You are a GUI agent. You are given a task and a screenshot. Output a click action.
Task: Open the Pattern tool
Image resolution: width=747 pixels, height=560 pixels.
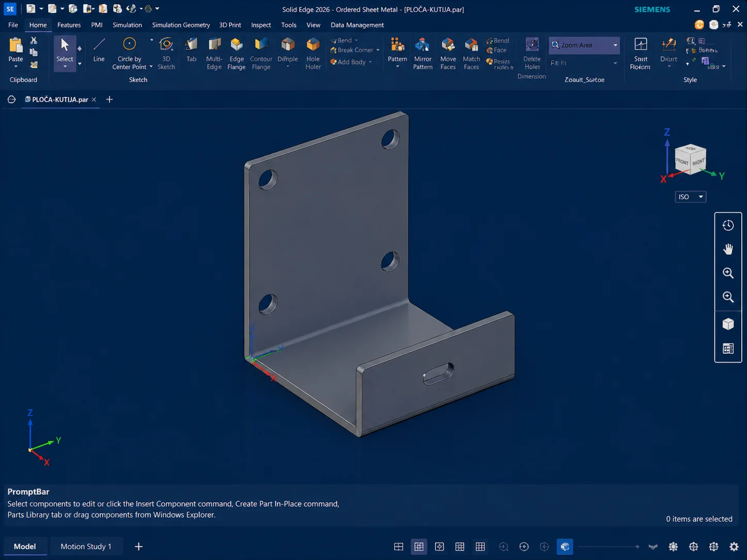(397, 51)
